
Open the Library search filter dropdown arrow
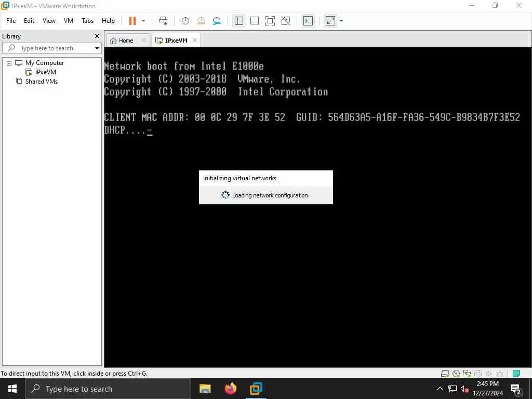(x=97, y=48)
